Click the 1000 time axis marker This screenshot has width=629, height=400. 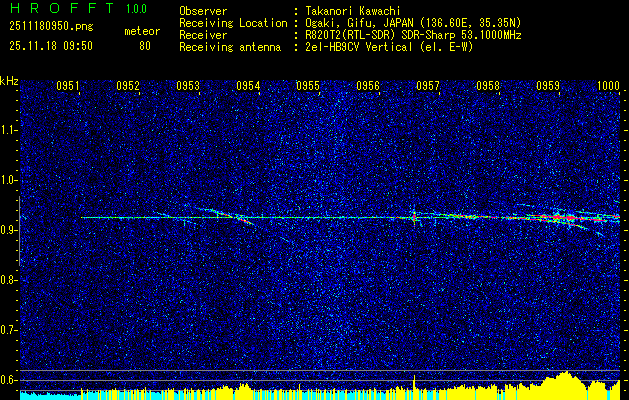[608, 86]
